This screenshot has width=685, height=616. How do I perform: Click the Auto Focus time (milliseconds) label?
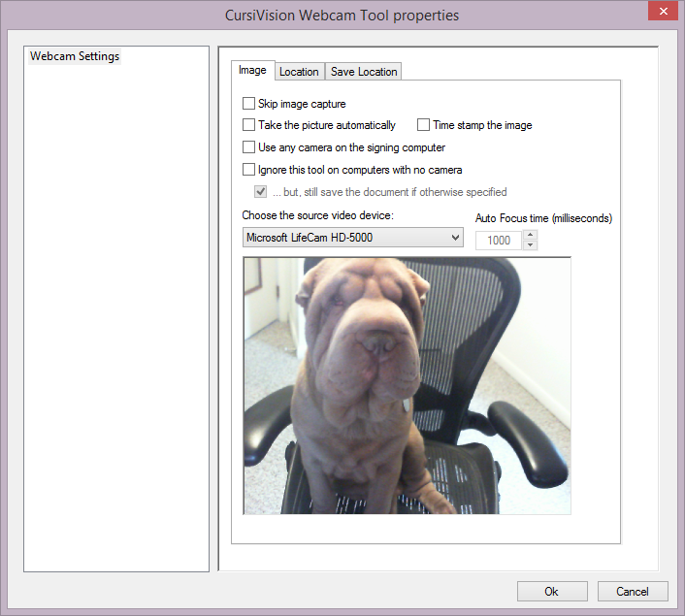(543, 218)
